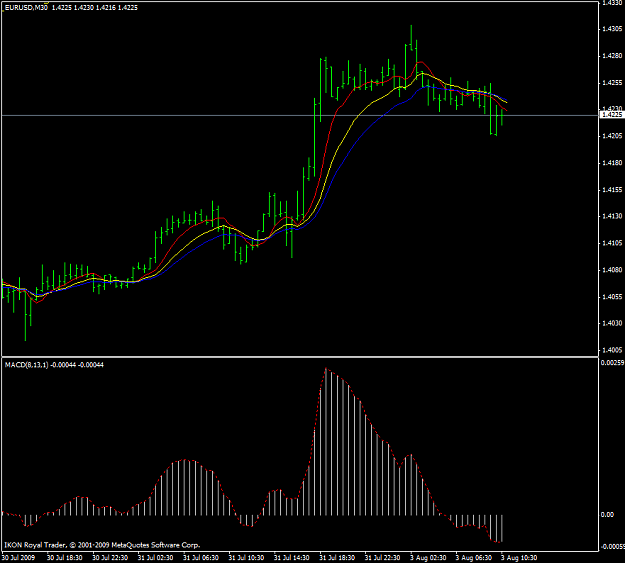Click the 0.00 MACD zero level label
Viewport: 625px width, 563px height.
click(x=607, y=515)
